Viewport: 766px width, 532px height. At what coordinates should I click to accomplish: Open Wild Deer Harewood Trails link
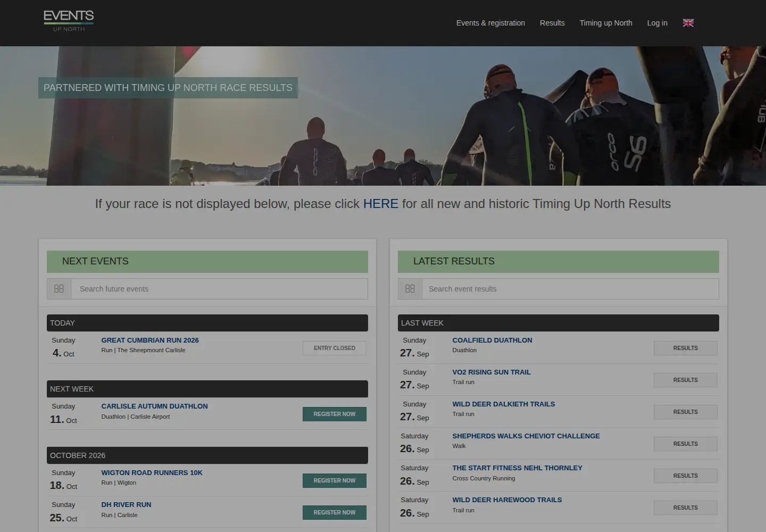(x=507, y=500)
